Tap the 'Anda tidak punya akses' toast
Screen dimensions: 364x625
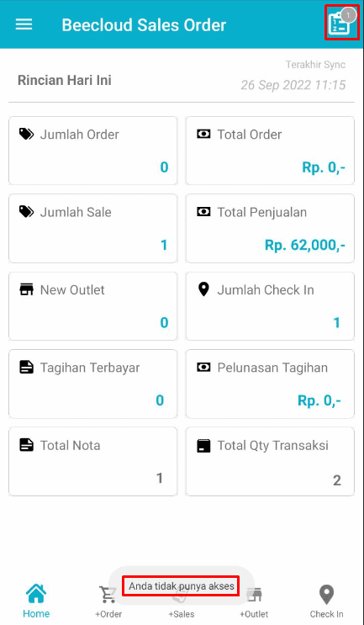tap(182, 586)
